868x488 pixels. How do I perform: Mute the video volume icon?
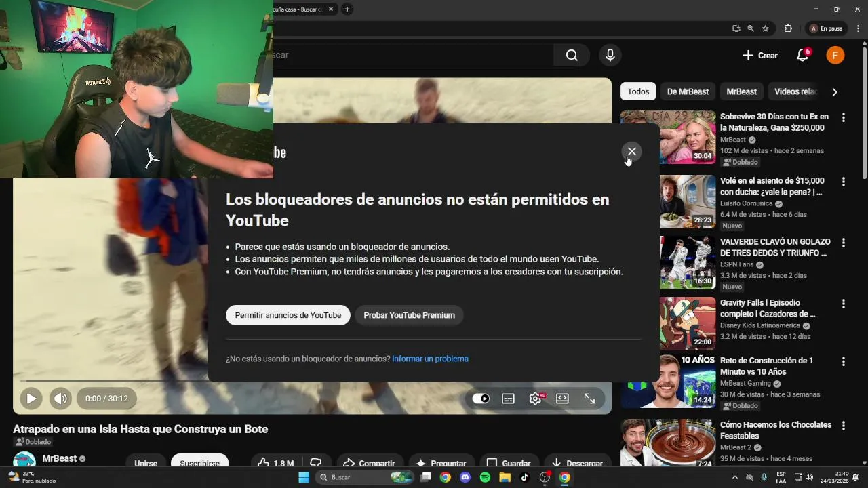pyautogui.click(x=60, y=399)
